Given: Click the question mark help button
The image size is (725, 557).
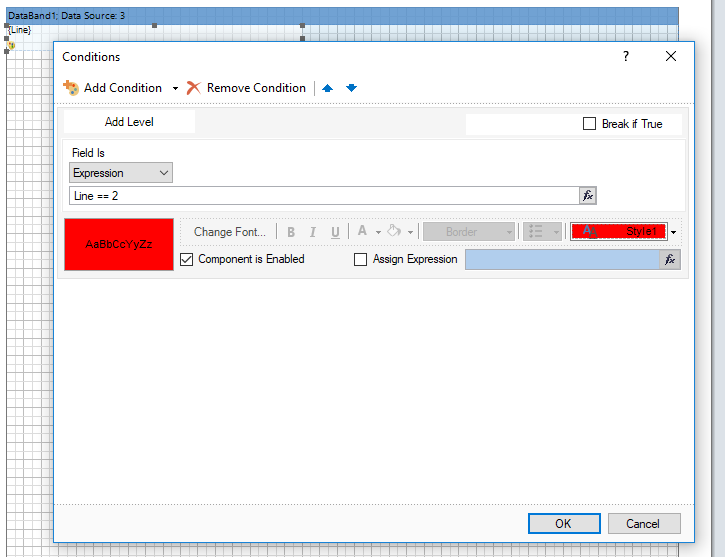Looking at the screenshot, I should tap(626, 56).
